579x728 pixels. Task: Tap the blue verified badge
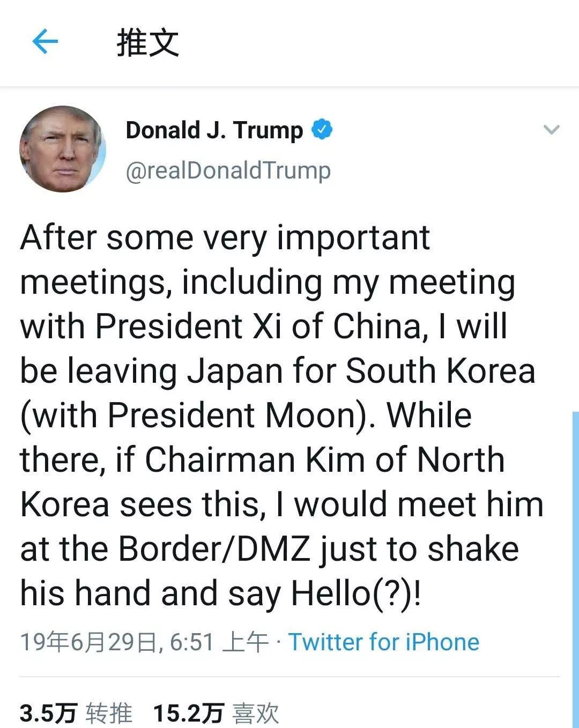click(x=322, y=129)
